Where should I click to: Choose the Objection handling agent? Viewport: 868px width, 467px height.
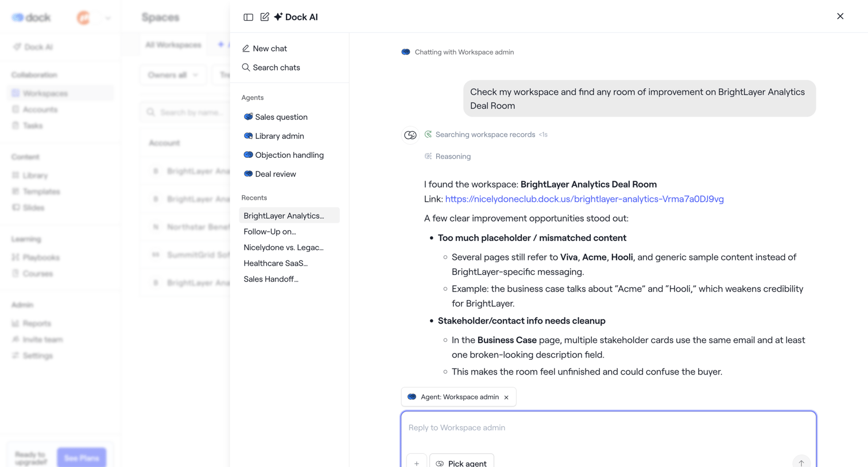coord(284,155)
